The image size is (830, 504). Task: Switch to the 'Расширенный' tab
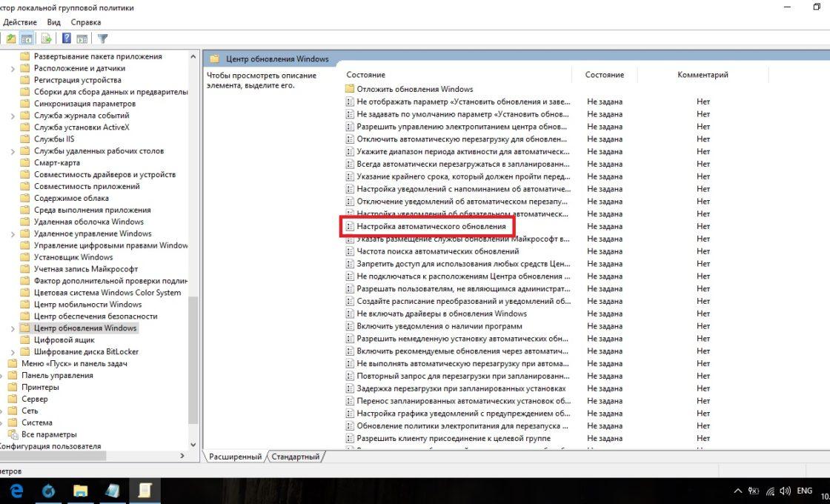click(235, 457)
